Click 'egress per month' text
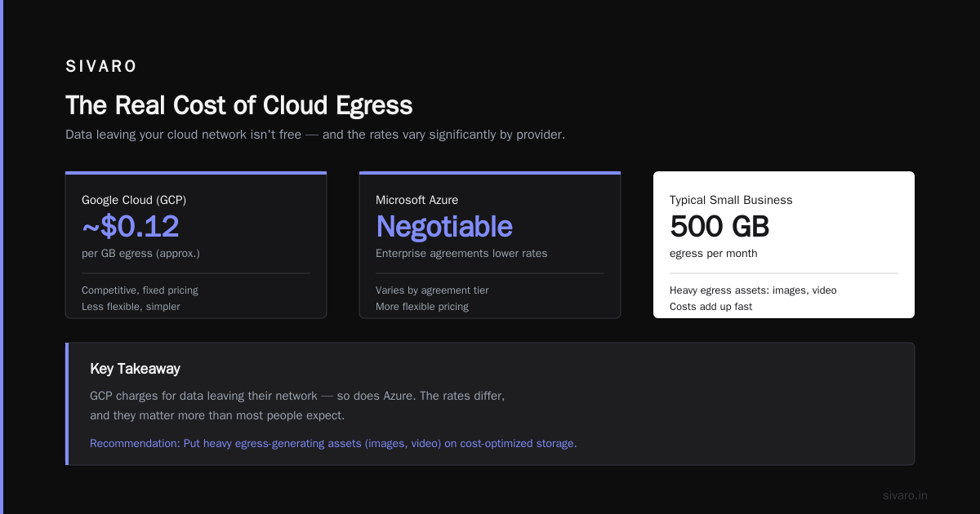This screenshot has height=514, width=980. pyautogui.click(x=714, y=254)
